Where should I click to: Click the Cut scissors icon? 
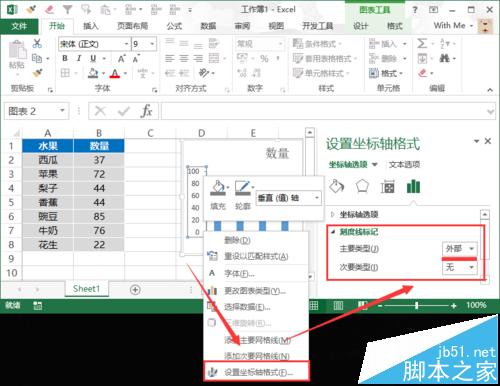tap(37, 43)
